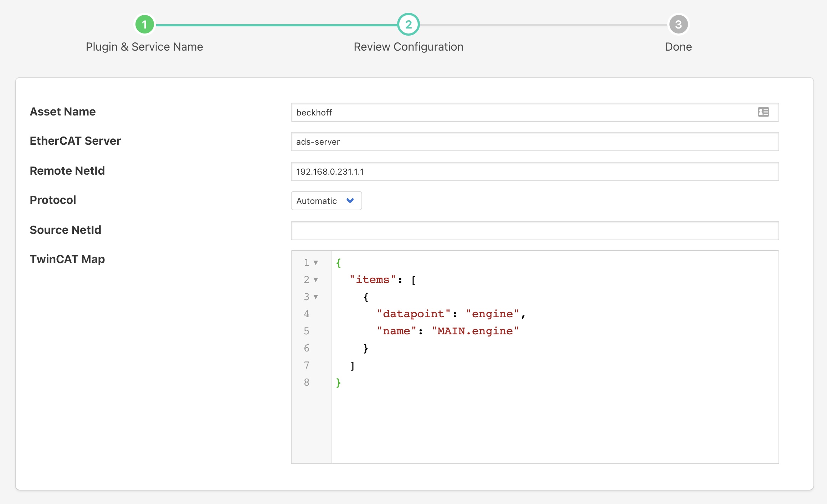Image resolution: width=827 pixels, height=504 pixels.
Task: Click step 2 Review Configuration circle
Action: point(408,25)
